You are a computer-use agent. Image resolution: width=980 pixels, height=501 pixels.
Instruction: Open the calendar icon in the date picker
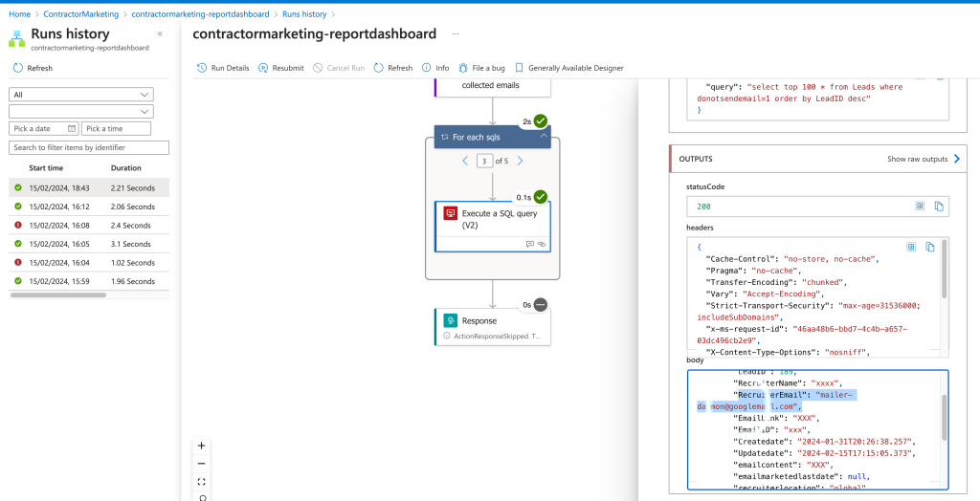point(71,128)
